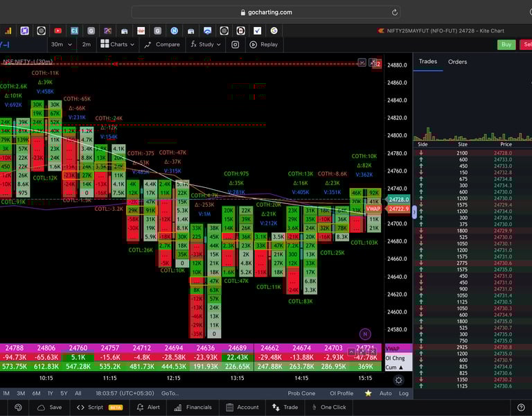Collapse the bottom indicator pane

(351, 352)
